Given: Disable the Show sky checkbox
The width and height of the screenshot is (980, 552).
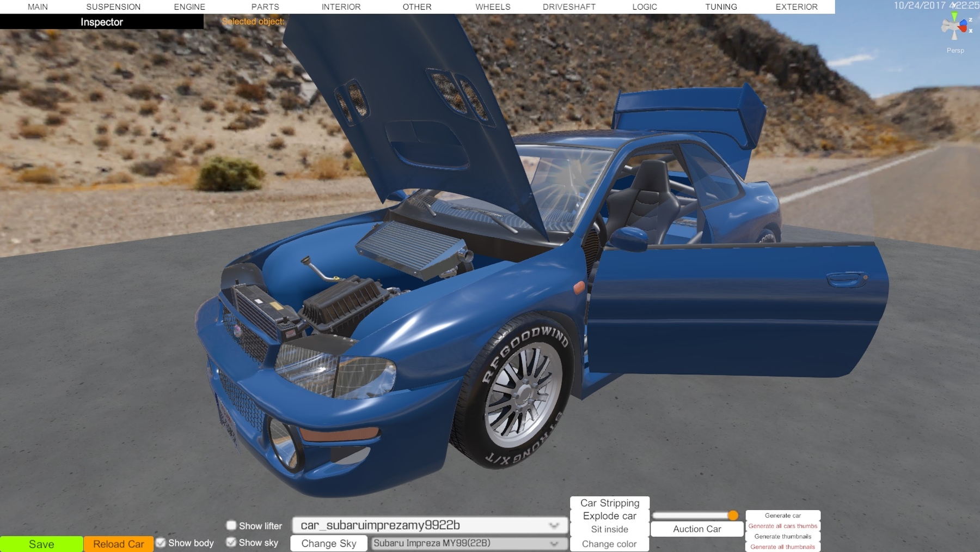Looking at the screenshot, I should coord(232,543).
